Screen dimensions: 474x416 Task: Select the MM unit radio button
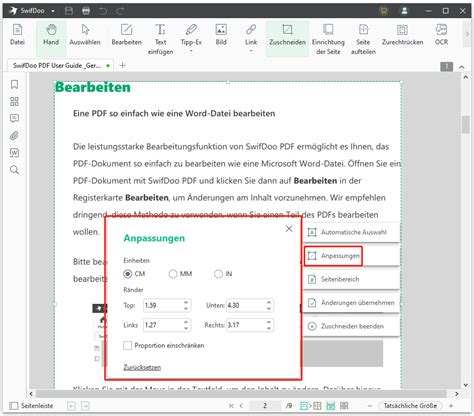(x=173, y=274)
